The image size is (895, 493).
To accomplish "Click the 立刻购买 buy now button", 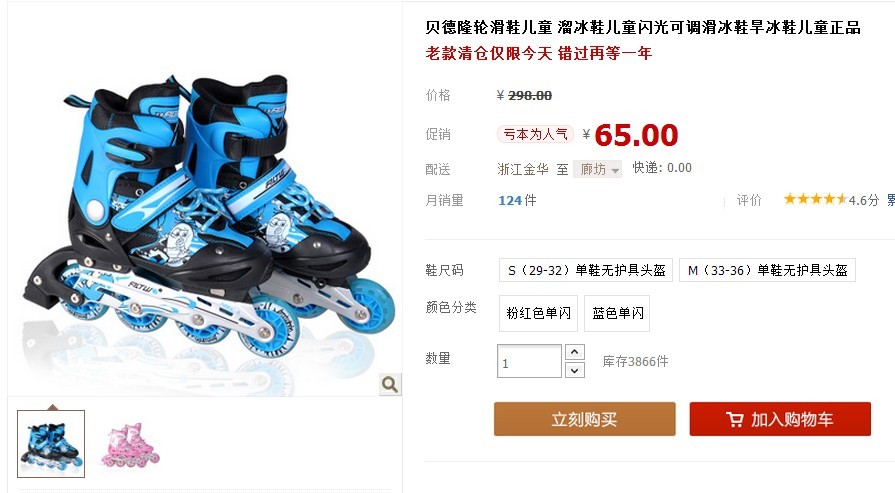I will coord(584,419).
